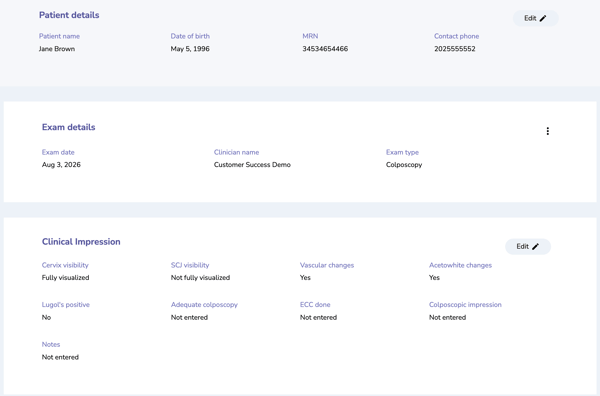600x396 pixels.
Task: Select ECC done Not entered value
Action: (318, 318)
